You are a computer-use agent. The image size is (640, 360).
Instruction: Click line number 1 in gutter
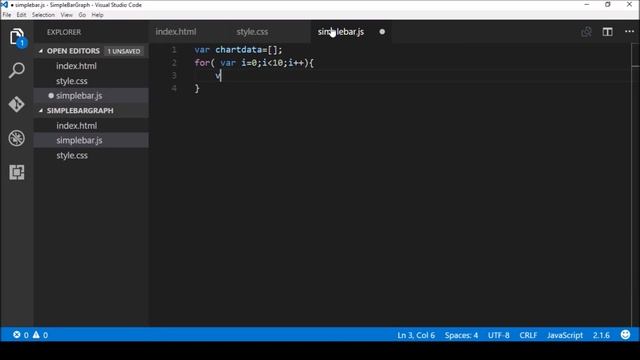click(174, 50)
